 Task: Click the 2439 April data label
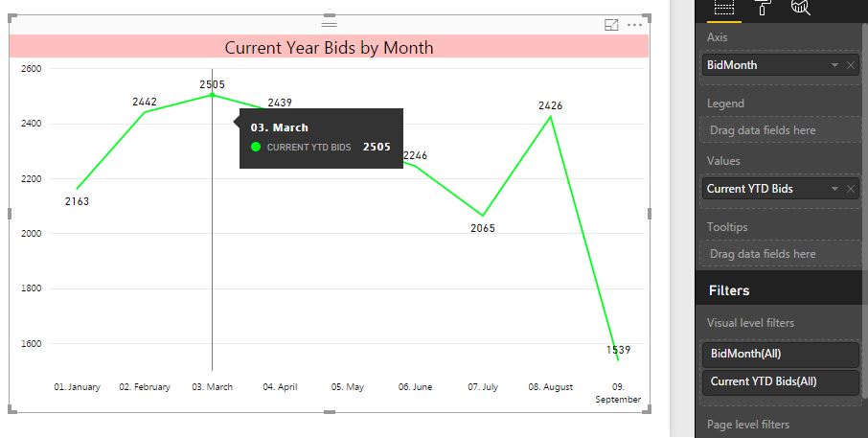pos(280,103)
